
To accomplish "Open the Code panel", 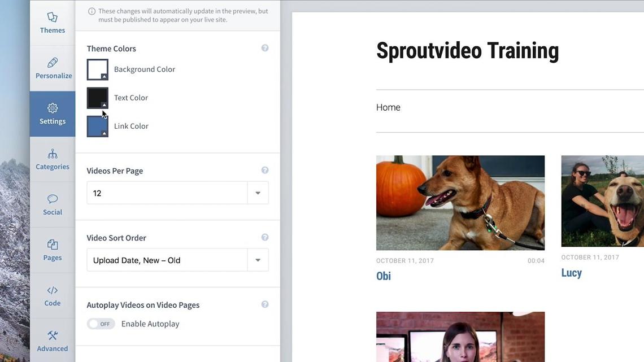I will [52, 295].
